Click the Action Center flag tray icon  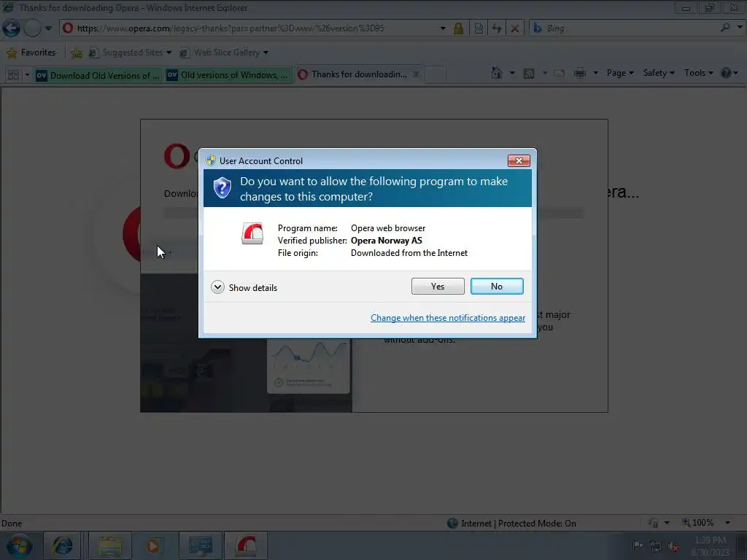(x=637, y=545)
